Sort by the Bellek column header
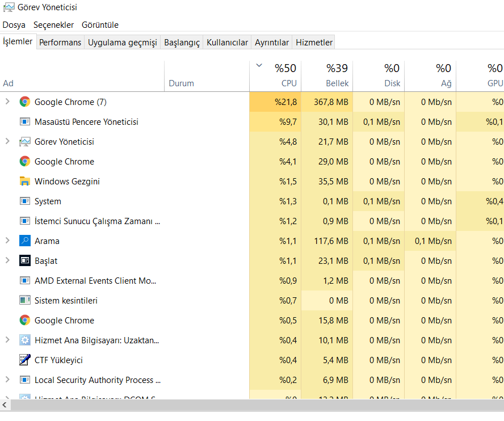Image resolution: width=504 pixels, height=421 pixels. (x=327, y=77)
